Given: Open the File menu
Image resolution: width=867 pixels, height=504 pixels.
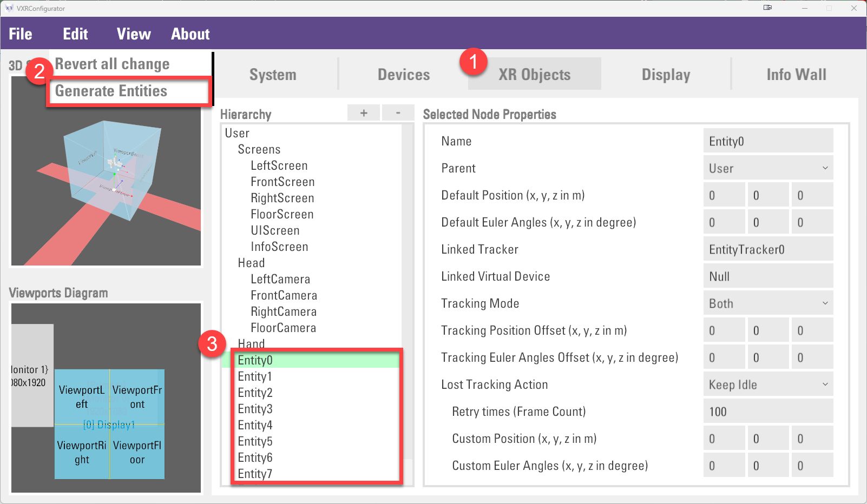Looking at the screenshot, I should coord(21,34).
